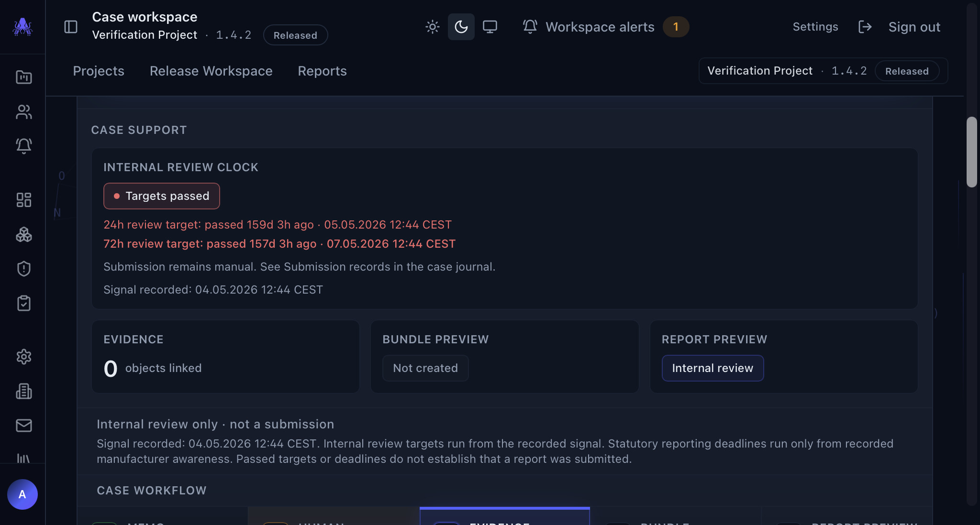This screenshot has width=980, height=525.
Task: Open Release Workspace tab
Action: pos(211,71)
